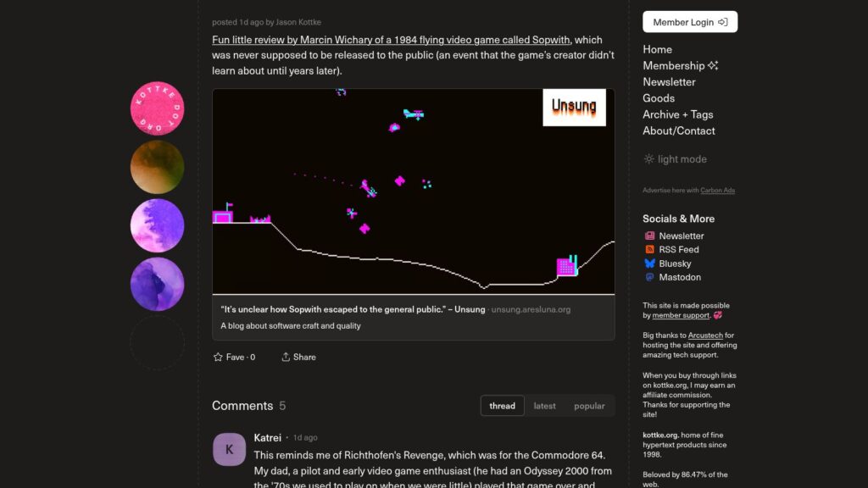The height and width of the screenshot is (488, 868).
Task: Select the dark purple watercolor circle
Action: [x=157, y=285]
